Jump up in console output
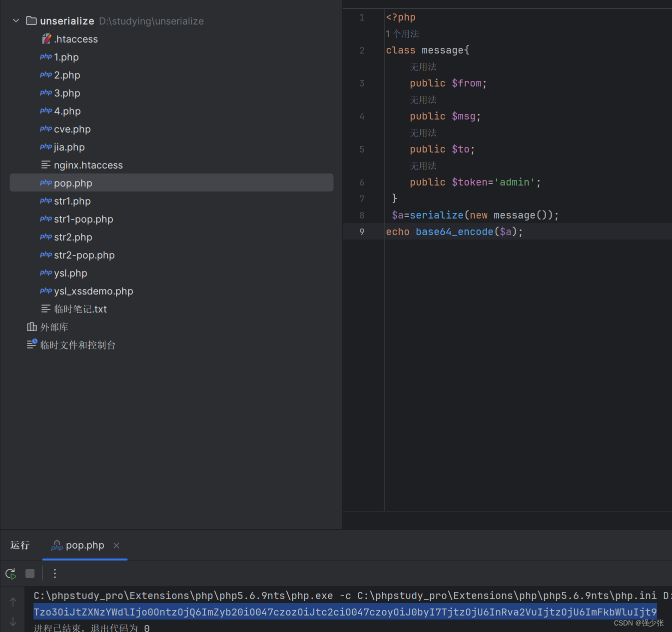Viewport: 672px width, 632px height. (13, 601)
